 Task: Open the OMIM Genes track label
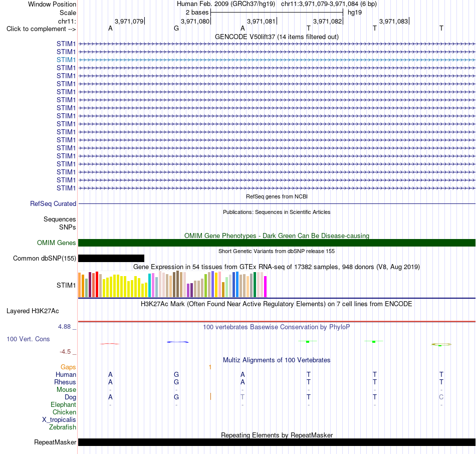[57, 243]
